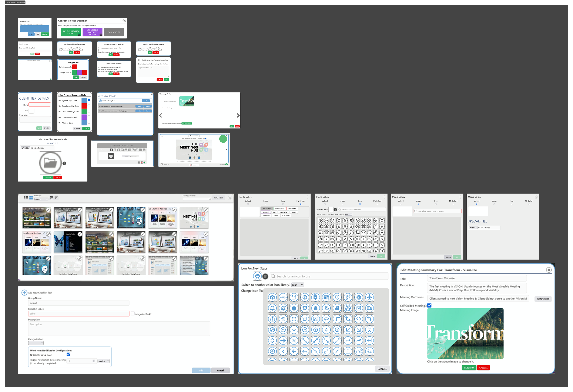Select gray 401(k) icon in Media Gallery icon grid
The width and height of the screenshot is (573, 392).
pyautogui.click(x=326, y=220)
